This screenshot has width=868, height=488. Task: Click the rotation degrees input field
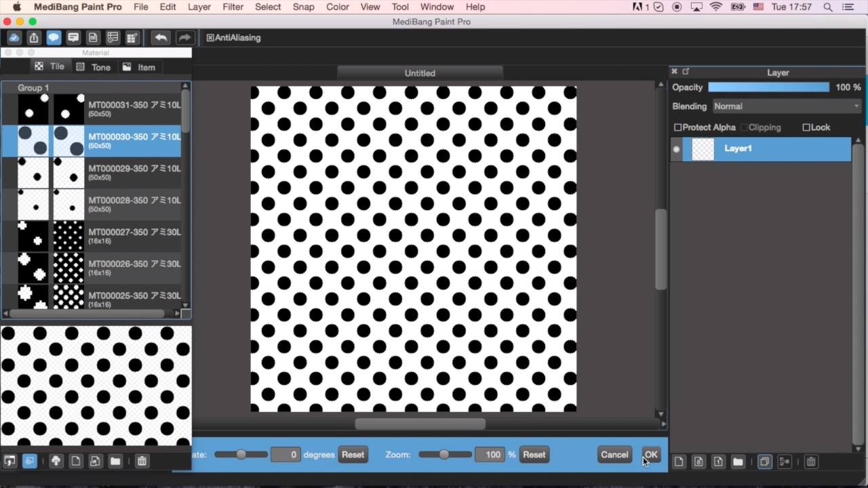(x=285, y=455)
